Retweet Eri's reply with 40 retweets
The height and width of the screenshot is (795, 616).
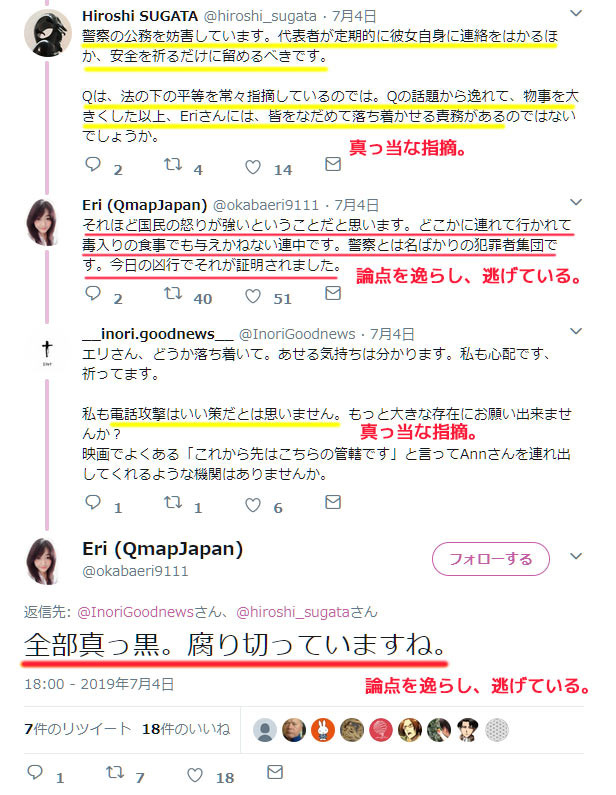point(172,293)
